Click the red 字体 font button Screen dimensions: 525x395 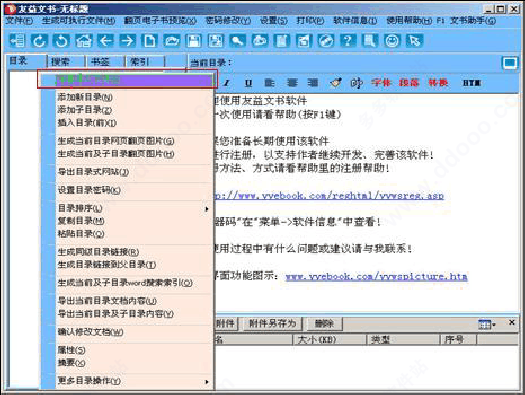pyautogui.click(x=381, y=82)
